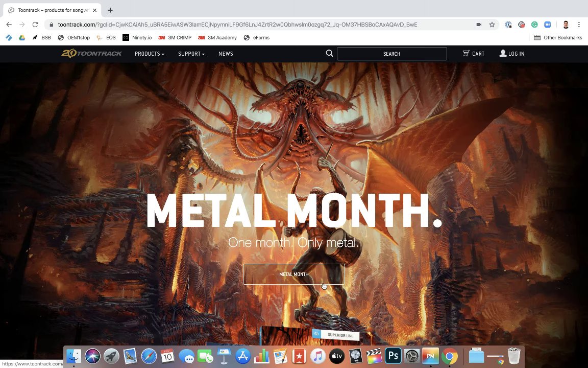
Task: Open the 1Password extension icon
Action: [508, 25]
